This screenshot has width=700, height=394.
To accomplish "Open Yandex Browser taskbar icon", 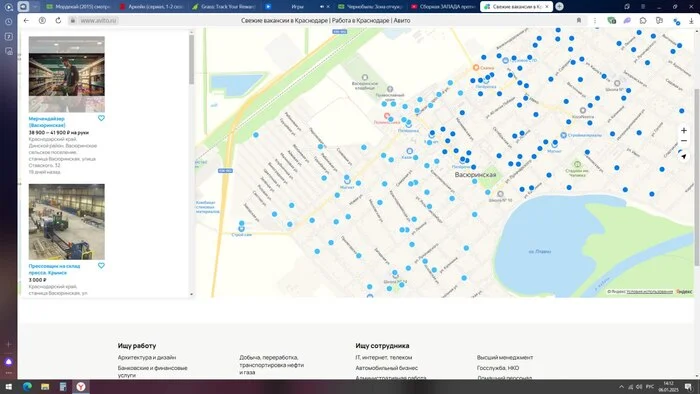I will [81, 386].
